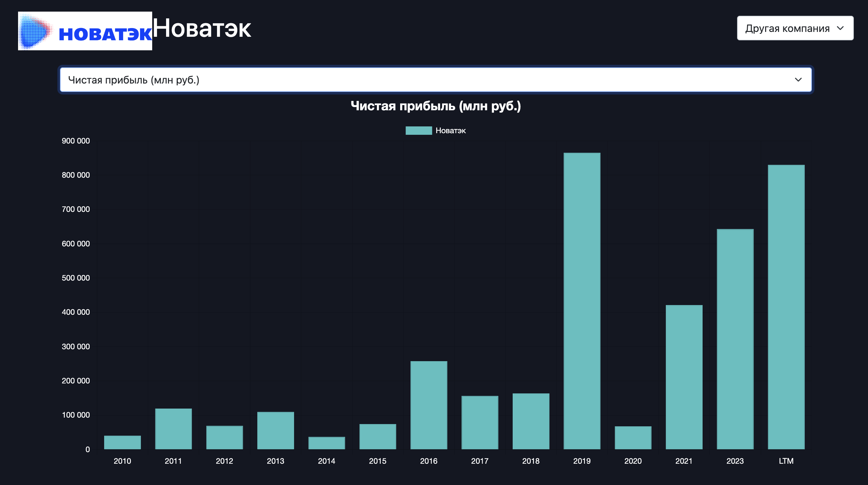The width and height of the screenshot is (868, 485).
Task: Click the '800 000' y-axis label
Action: coord(76,175)
